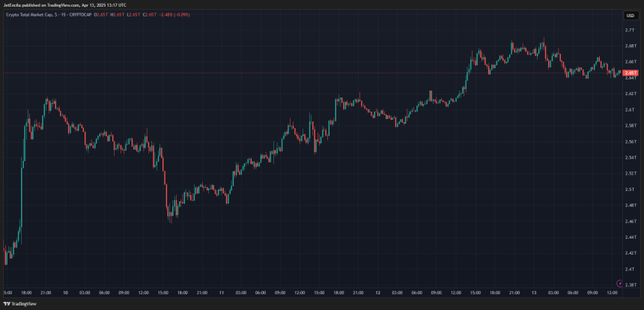Screen dimensions: 644x310
Task: Click the 5:00 label at time axis start
Action: (7, 293)
